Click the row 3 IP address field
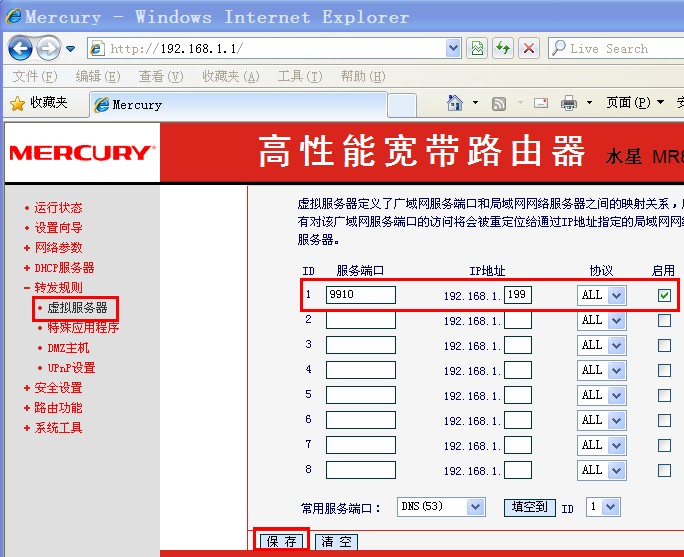This screenshot has height=557, width=684. 518,345
